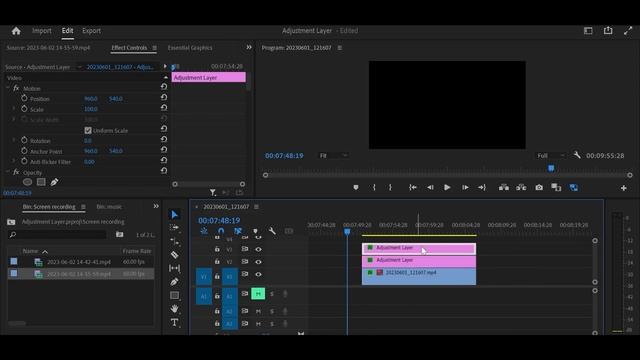Click the Lift button in Program monitor
The width and height of the screenshot is (640, 360).
click(504, 187)
